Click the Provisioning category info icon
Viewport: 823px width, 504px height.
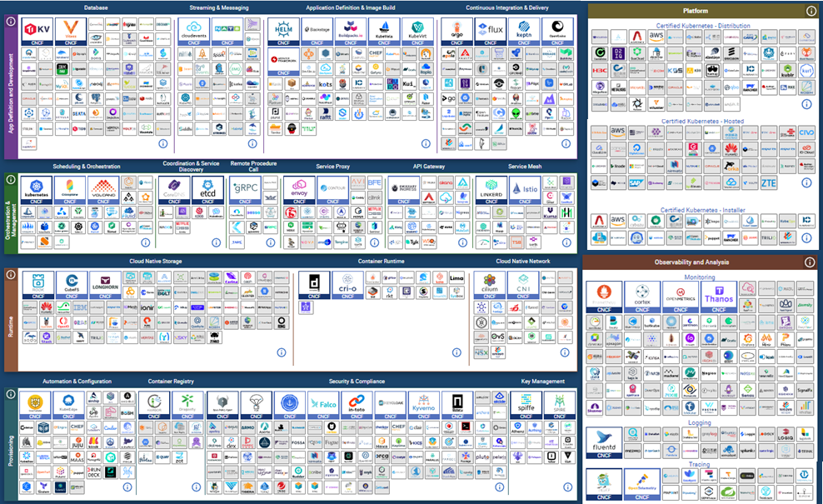[11, 394]
